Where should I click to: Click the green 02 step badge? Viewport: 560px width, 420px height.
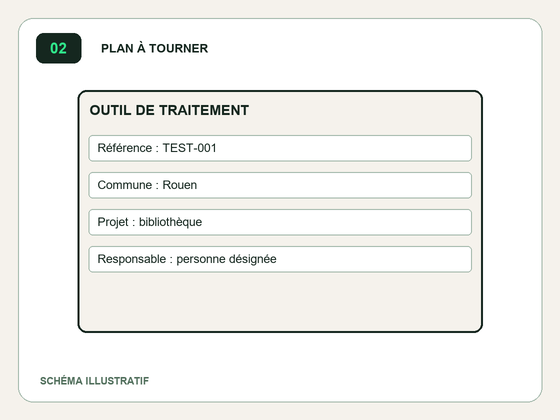[x=59, y=48]
